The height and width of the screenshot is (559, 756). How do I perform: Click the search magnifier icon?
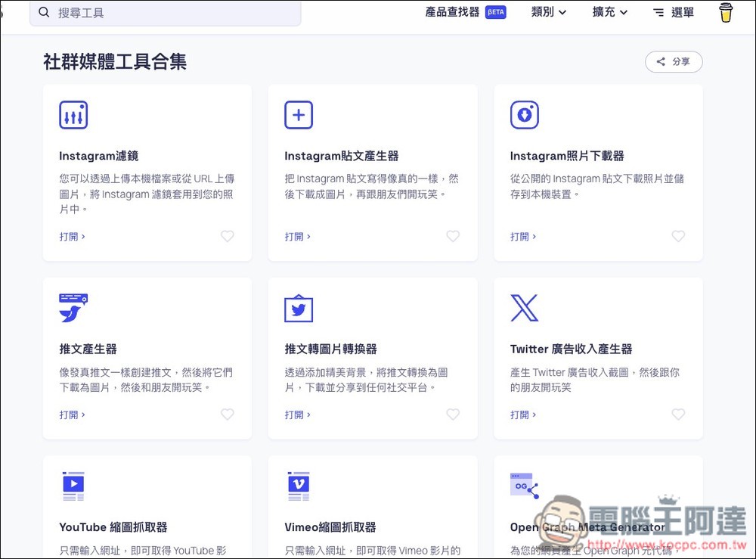44,13
